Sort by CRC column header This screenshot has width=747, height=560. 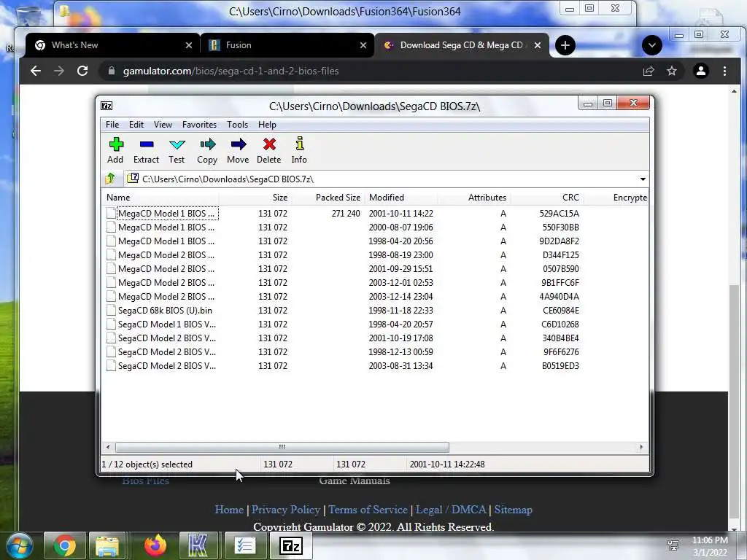click(x=547, y=197)
